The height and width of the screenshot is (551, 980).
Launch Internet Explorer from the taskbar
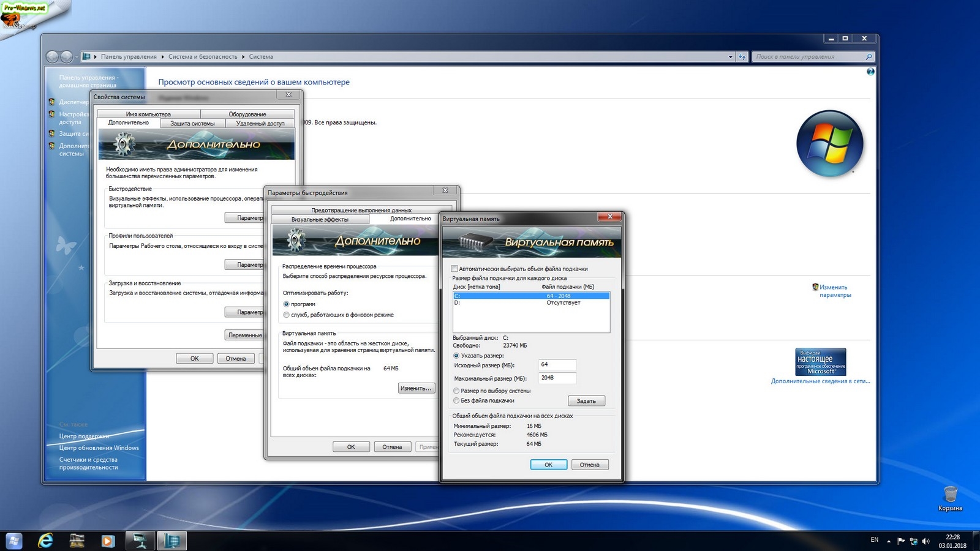point(45,541)
